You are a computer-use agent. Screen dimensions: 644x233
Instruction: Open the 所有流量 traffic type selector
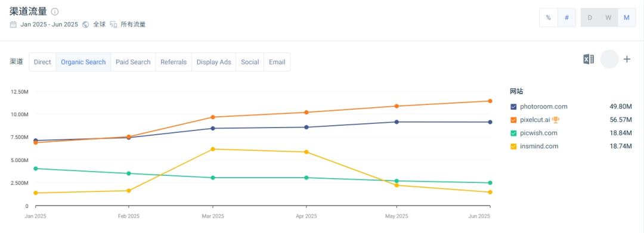(x=133, y=24)
